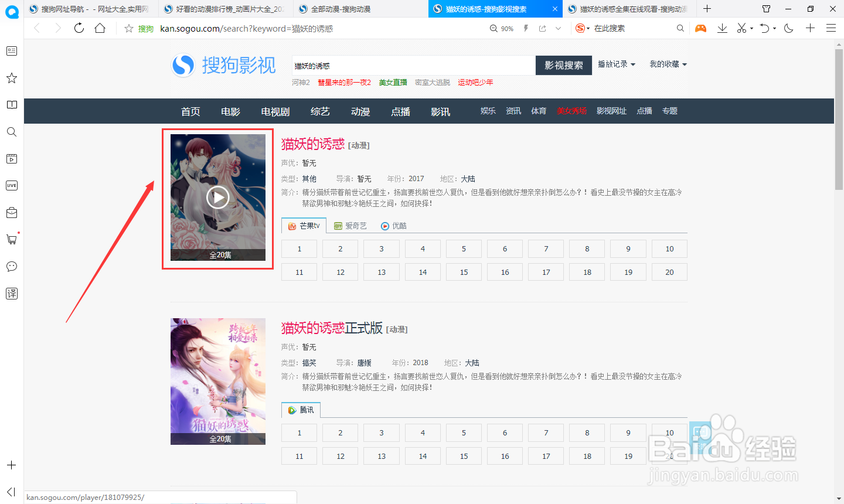Switch to the 好看的动漫排行榜 browser tab
The width and height of the screenshot is (844, 504).
click(x=226, y=9)
